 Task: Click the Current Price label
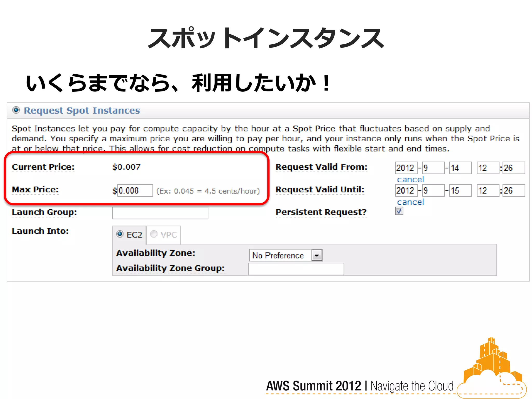coord(43,167)
